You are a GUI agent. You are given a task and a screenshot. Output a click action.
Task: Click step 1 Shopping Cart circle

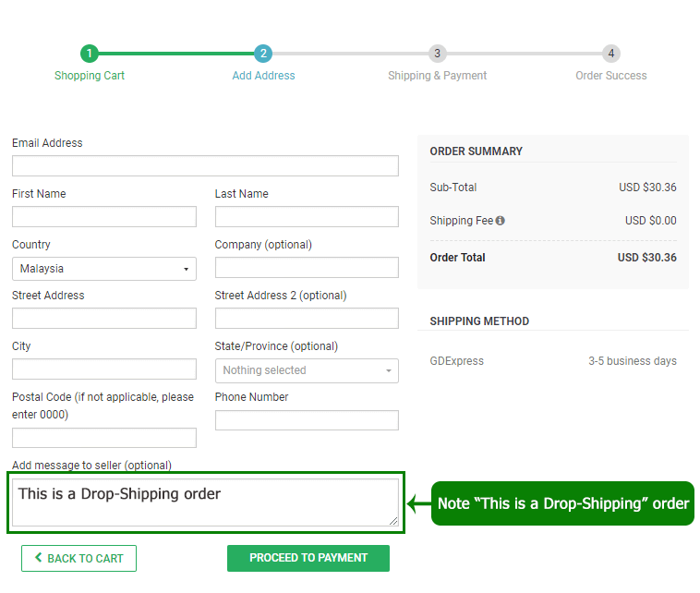click(89, 54)
